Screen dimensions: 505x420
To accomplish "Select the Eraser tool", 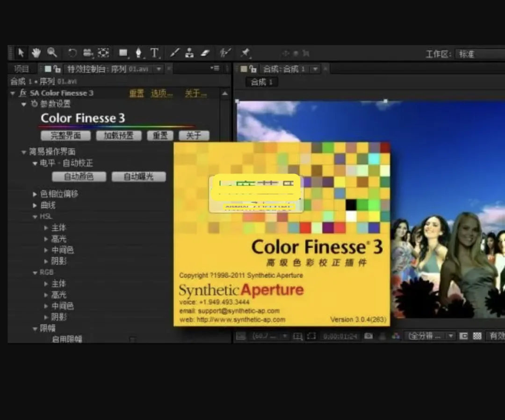I will [x=205, y=53].
